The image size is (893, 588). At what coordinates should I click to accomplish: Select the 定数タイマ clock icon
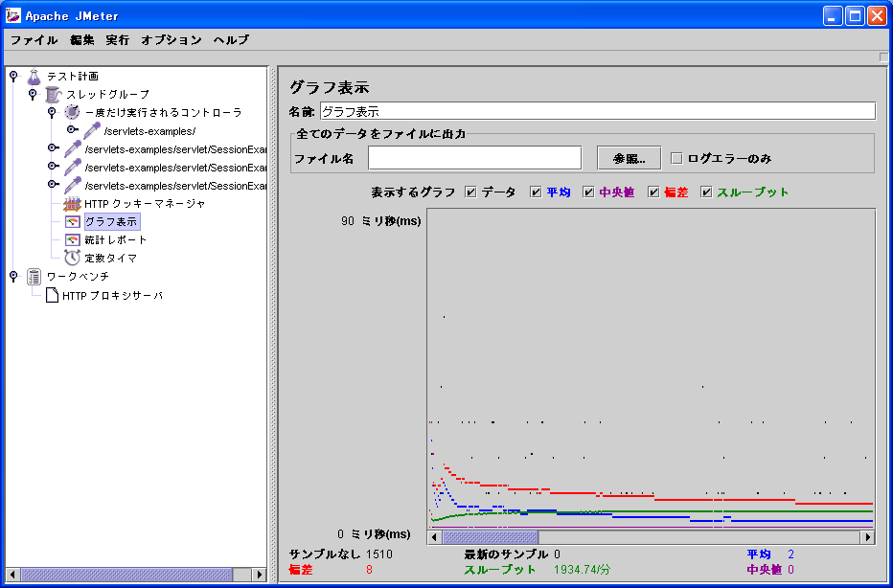pyautogui.click(x=72, y=258)
